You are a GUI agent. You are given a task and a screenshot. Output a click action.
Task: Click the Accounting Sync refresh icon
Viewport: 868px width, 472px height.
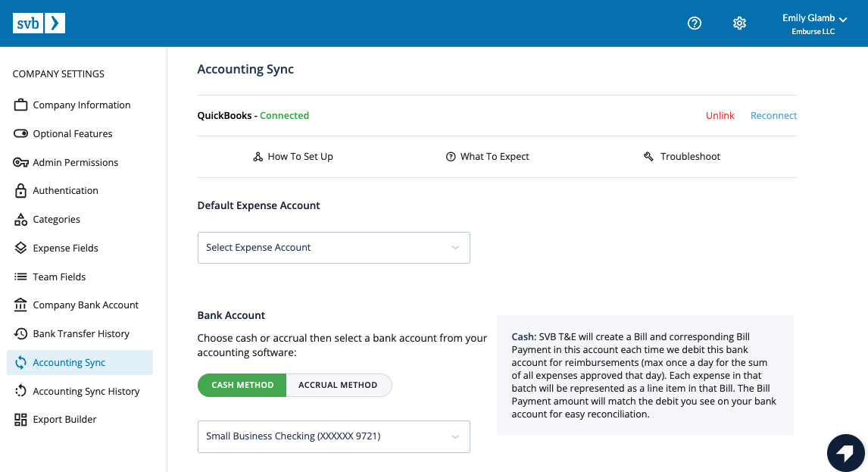20,362
